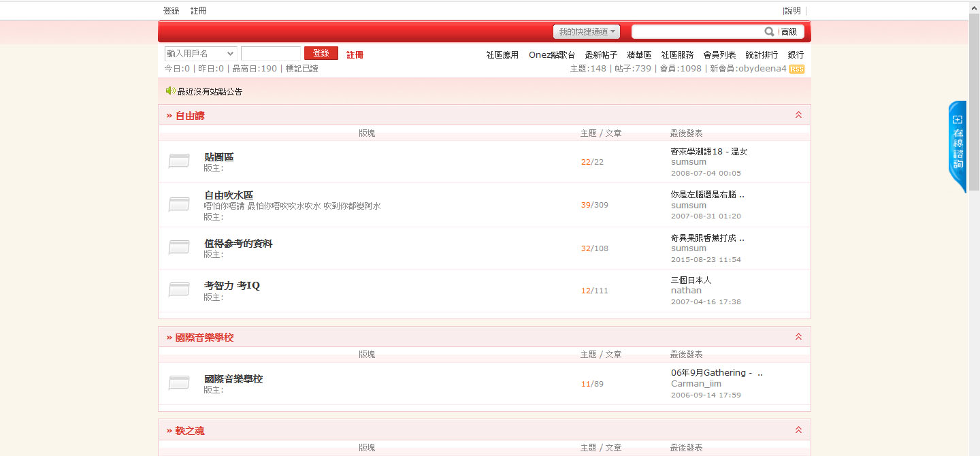Click the announcement speaker icon
This screenshot has height=456, width=980.
[170, 91]
